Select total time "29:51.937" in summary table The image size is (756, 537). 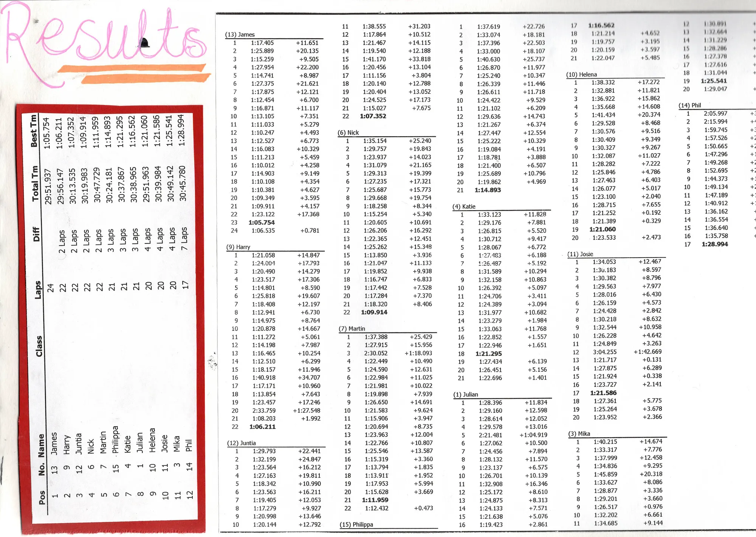click(x=48, y=186)
